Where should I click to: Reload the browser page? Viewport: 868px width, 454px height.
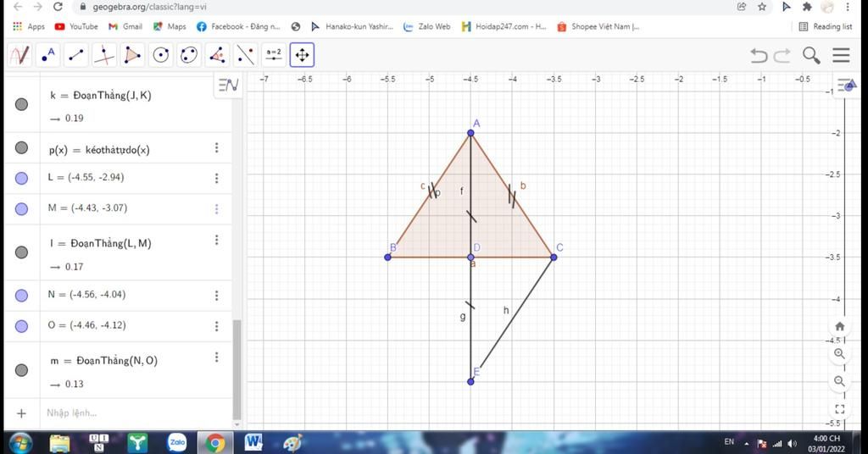coord(58,7)
